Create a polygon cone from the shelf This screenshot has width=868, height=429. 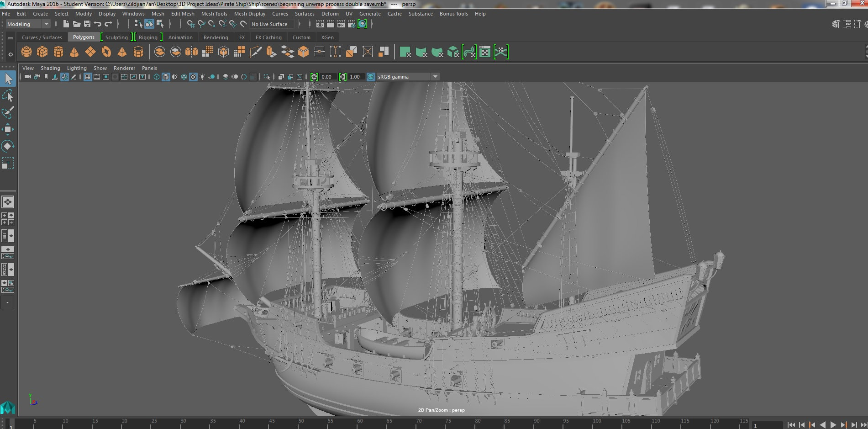coord(74,52)
